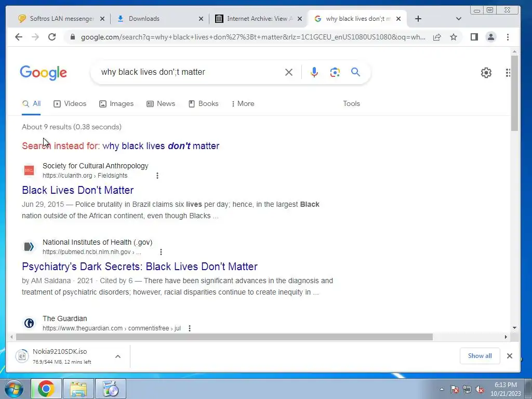
Task: Select the All results tab
Action: [31, 104]
